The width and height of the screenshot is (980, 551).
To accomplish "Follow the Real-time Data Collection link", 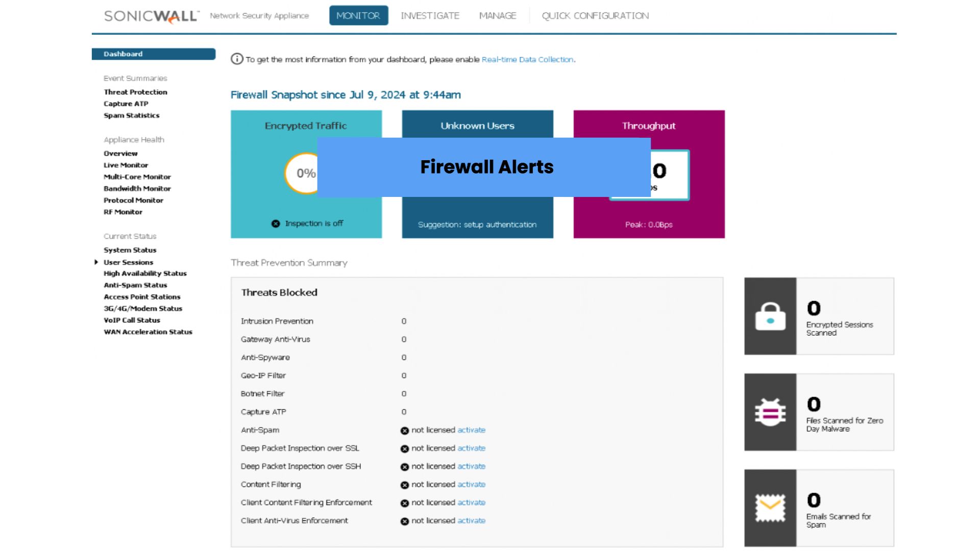I will tap(527, 60).
